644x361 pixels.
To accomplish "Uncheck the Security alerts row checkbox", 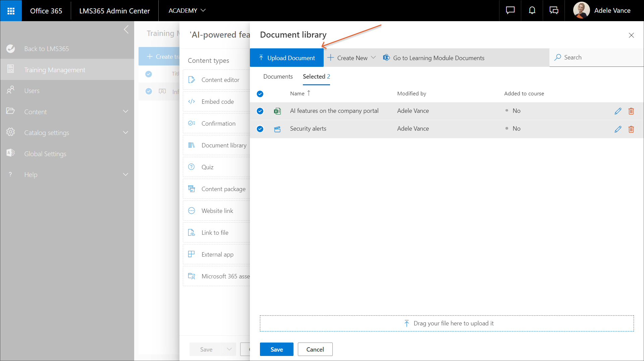I will click(260, 129).
